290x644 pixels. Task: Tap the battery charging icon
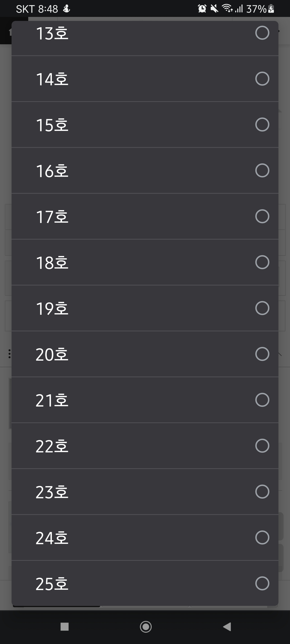click(271, 9)
